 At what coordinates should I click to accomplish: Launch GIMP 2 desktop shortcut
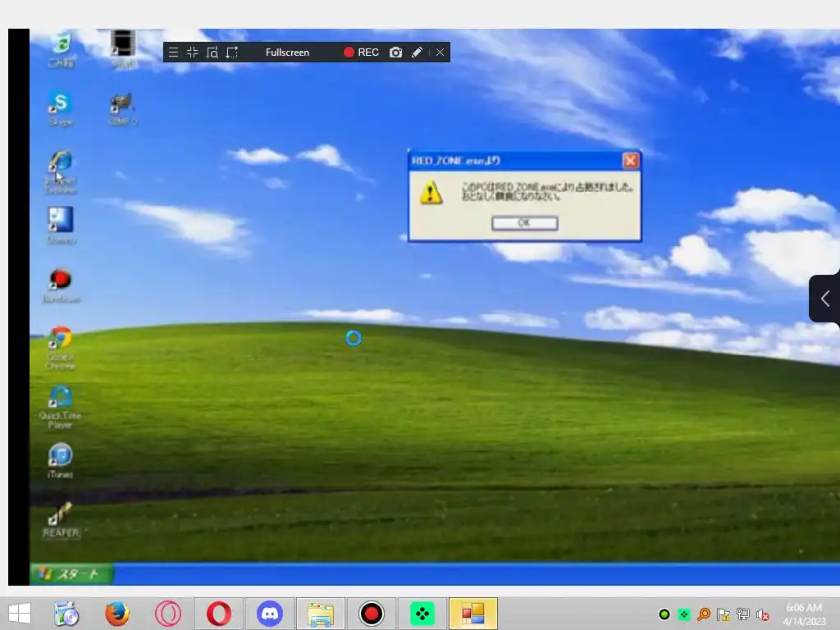123,109
